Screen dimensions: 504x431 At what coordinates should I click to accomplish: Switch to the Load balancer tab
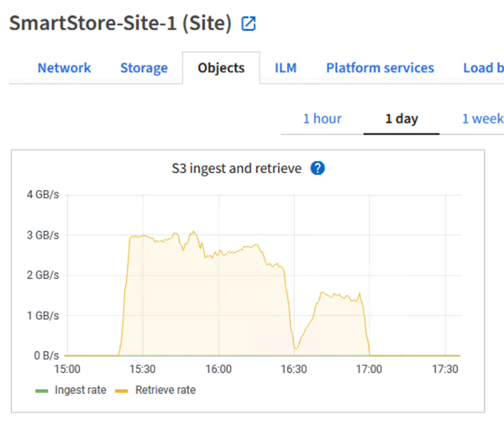coord(482,68)
